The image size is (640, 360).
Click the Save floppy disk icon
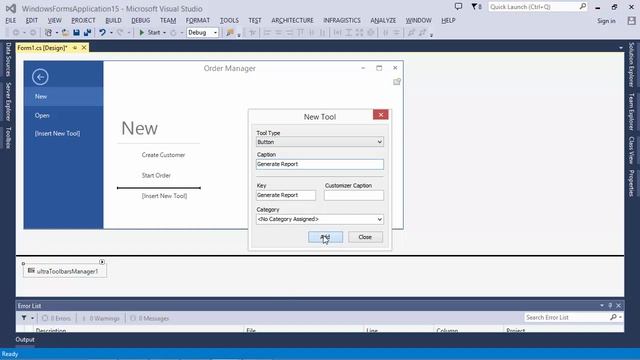[76, 32]
